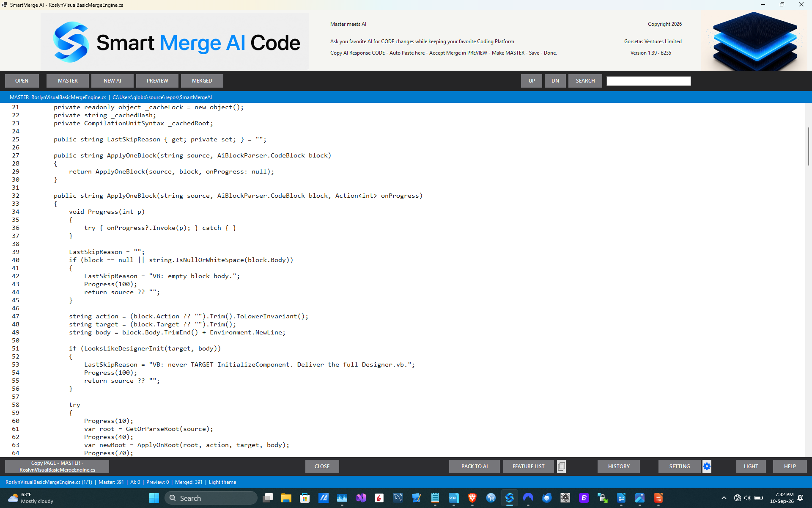Image resolution: width=812 pixels, height=508 pixels.
Task: Switch to the MASTER view tab
Action: click(x=68, y=80)
